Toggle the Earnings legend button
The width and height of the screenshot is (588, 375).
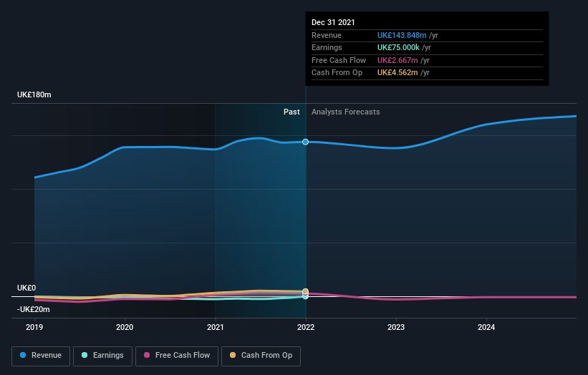click(102, 356)
